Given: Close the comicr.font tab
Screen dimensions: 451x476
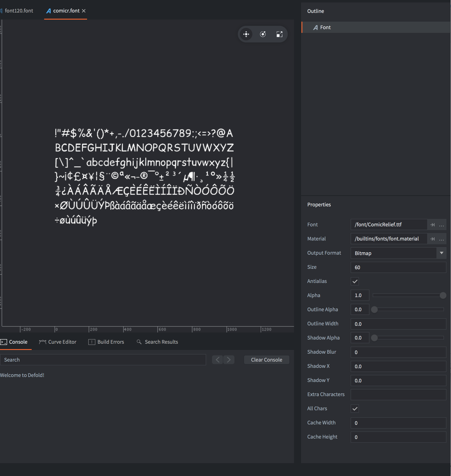Looking at the screenshot, I should [x=84, y=11].
